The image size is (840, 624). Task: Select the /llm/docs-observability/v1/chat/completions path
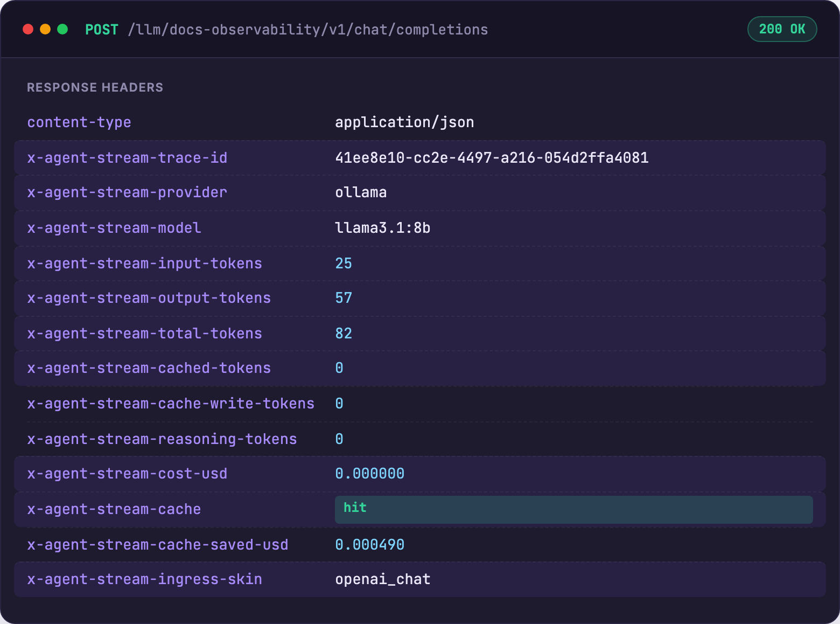tap(308, 30)
